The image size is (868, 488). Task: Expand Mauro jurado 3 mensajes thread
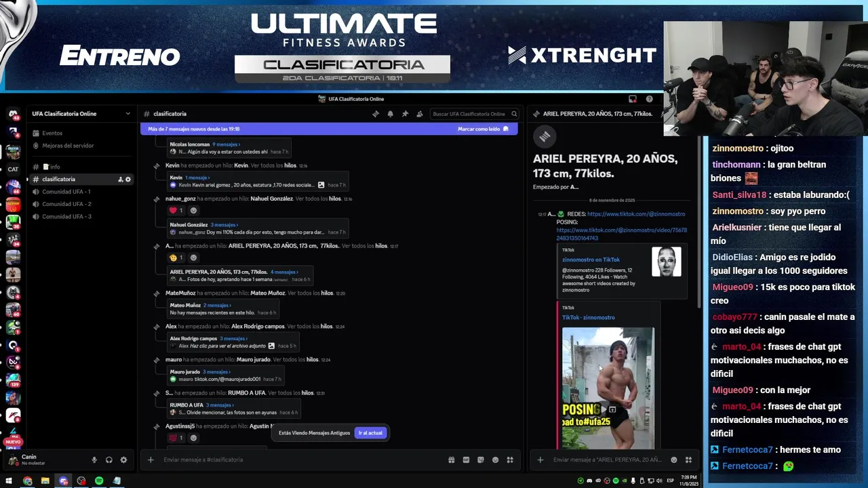click(217, 371)
